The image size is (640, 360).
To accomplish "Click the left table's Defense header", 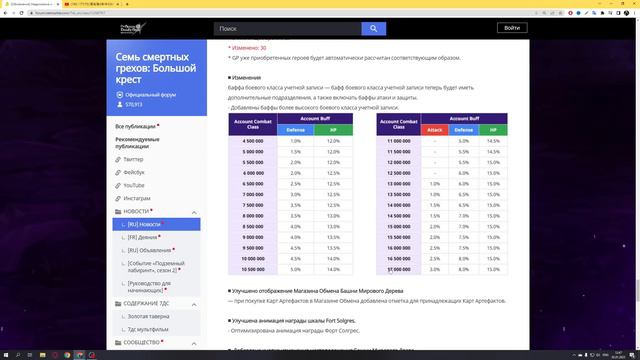I will [296, 130].
